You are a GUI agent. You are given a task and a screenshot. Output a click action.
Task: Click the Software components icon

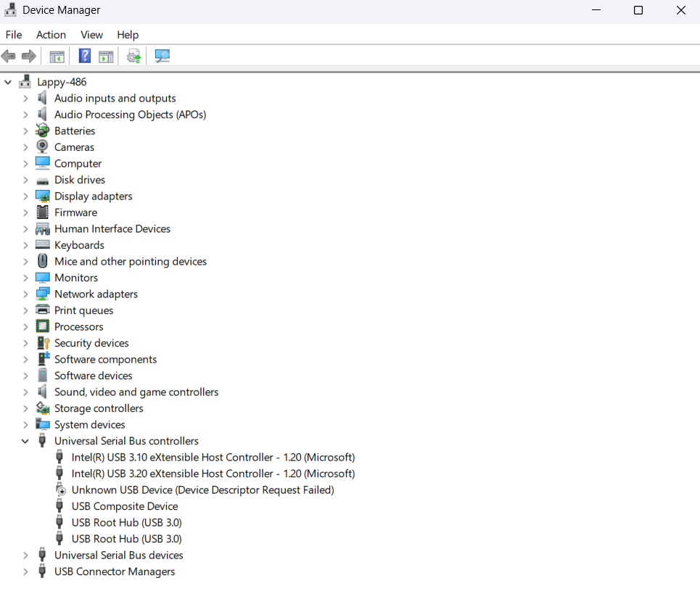44,359
